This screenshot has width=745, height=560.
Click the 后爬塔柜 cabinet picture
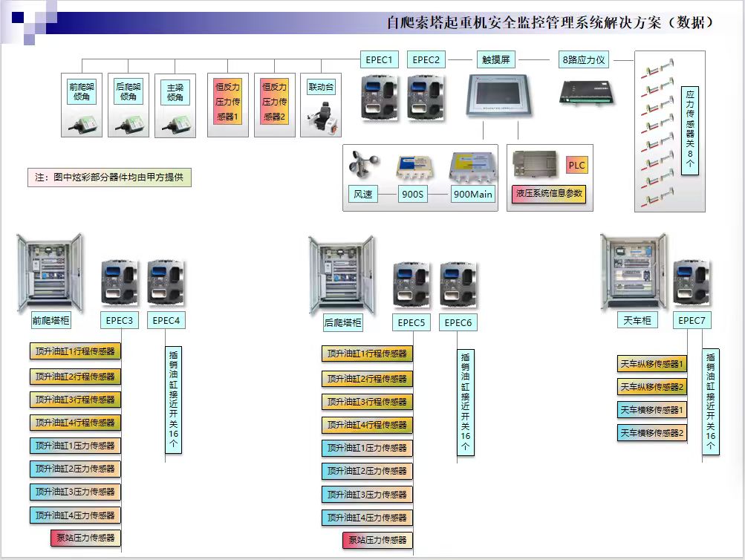(342, 275)
